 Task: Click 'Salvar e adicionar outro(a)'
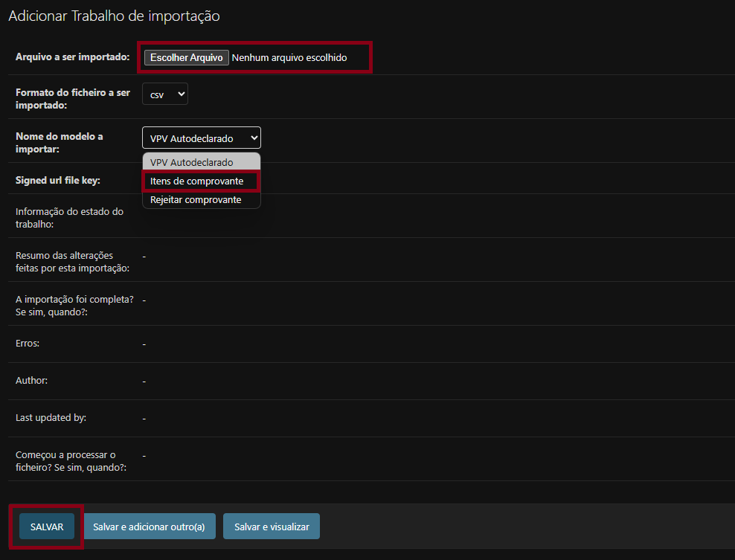[x=149, y=527]
